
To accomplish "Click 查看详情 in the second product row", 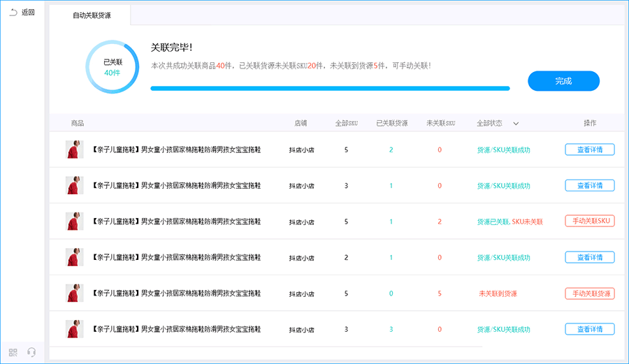I will (x=589, y=185).
